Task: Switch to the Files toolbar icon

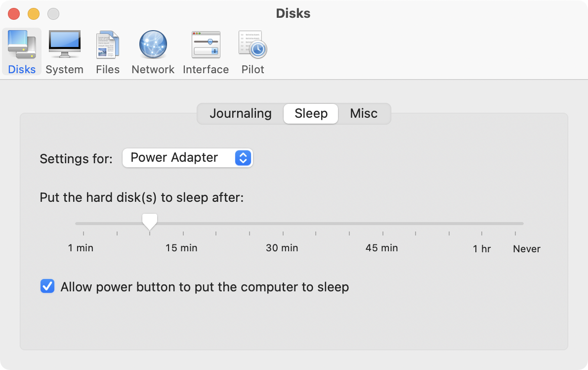Action: (108, 52)
